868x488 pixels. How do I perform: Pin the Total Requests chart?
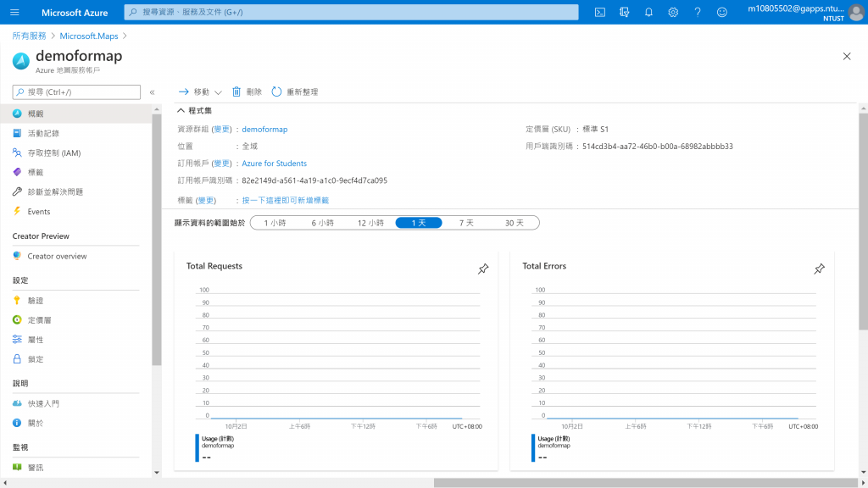483,269
